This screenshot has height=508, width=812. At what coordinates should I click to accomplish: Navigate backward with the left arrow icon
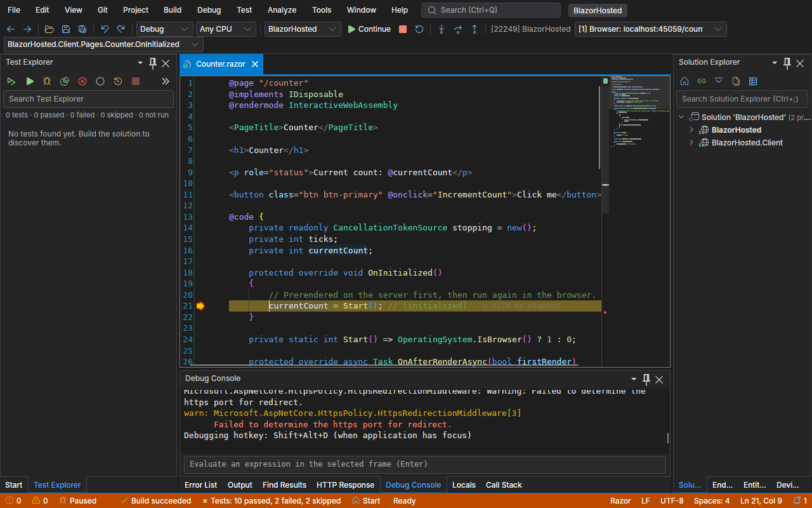click(11, 29)
